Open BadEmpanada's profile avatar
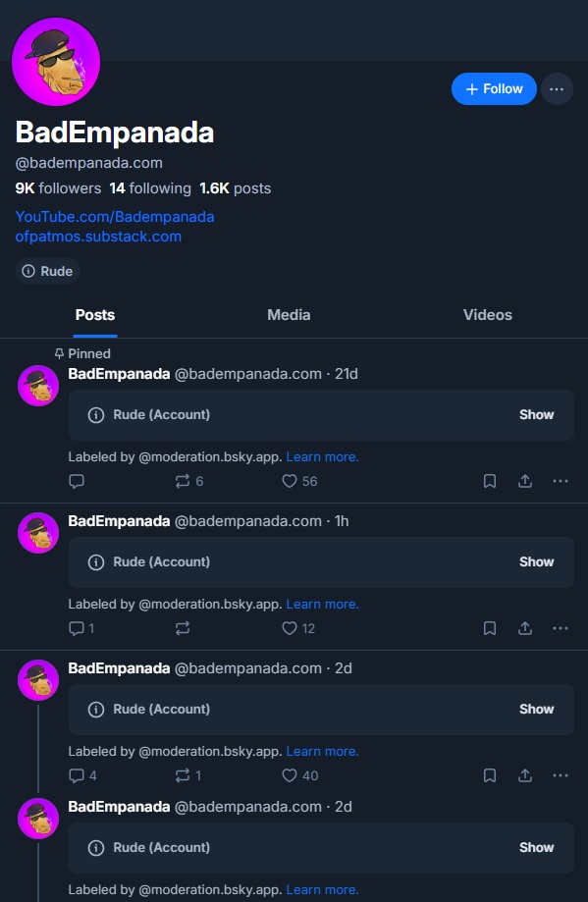The image size is (588, 902). point(56,61)
